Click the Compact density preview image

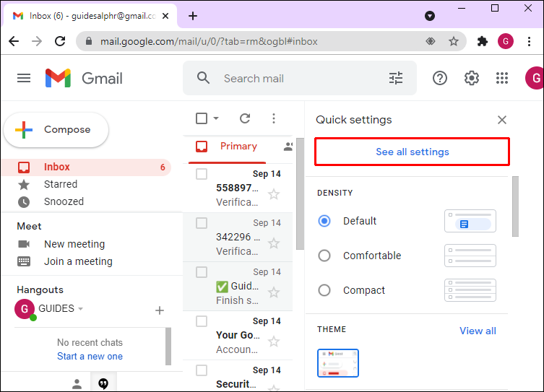point(470,290)
